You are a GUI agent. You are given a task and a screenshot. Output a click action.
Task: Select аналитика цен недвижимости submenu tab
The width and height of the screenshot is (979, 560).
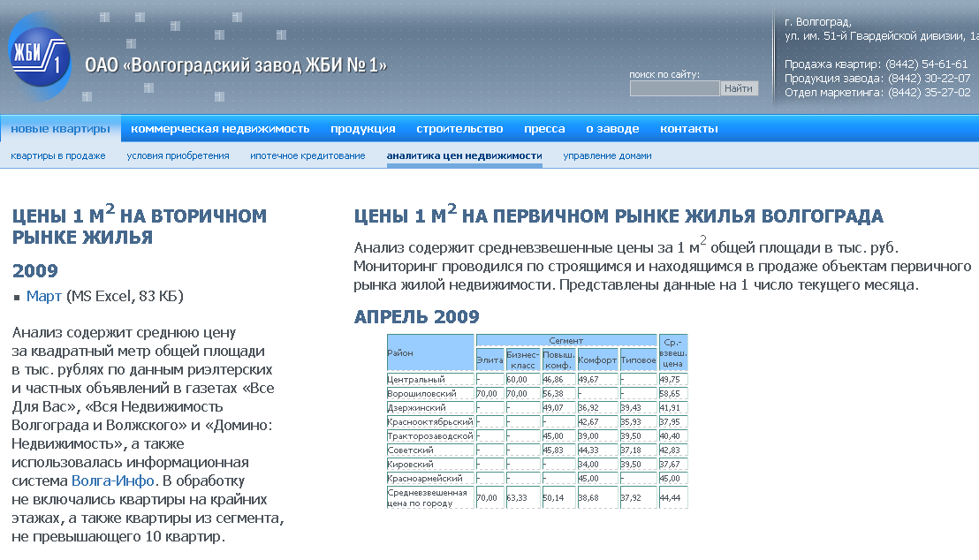pos(464,155)
